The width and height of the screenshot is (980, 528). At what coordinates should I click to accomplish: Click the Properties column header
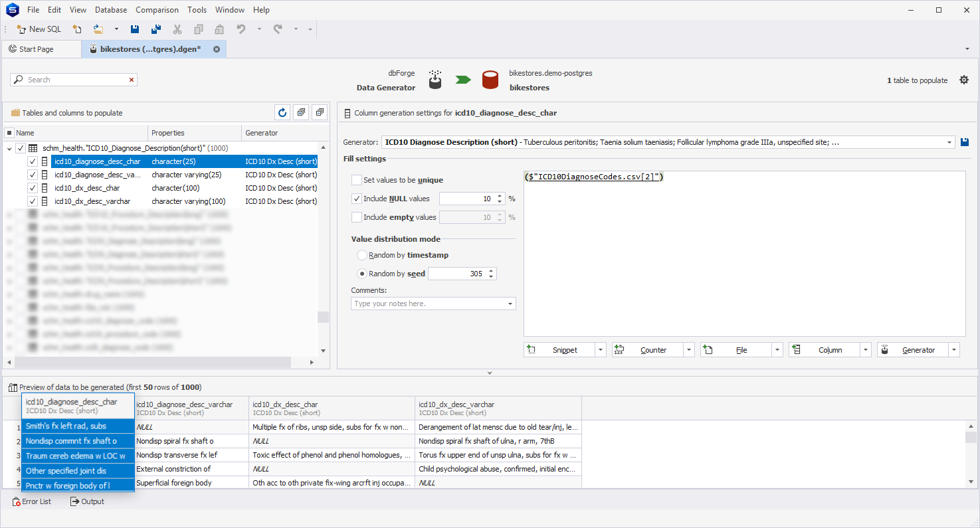coord(195,133)
